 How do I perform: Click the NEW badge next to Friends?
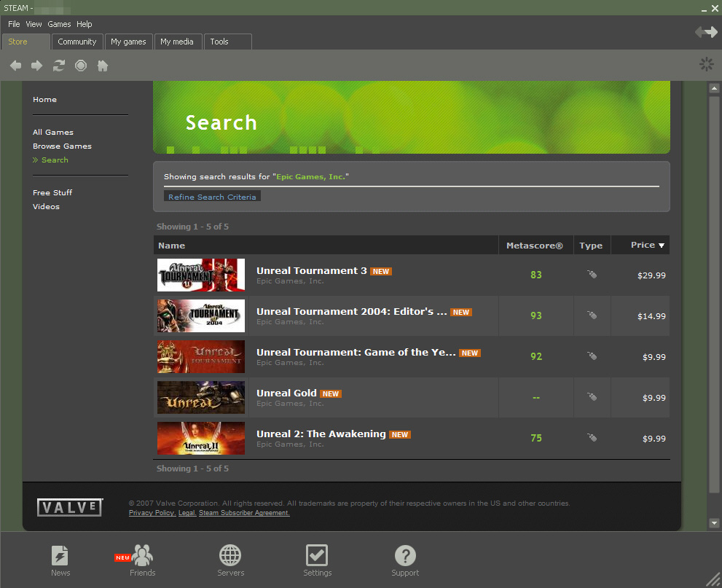click(122, 557)
